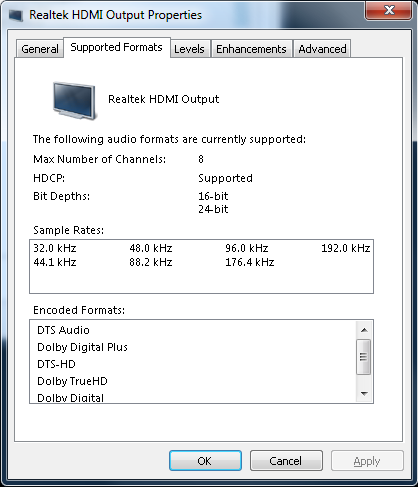Click the 44.1 kHz sample rate
This screenshot has width=418, height=490.
tap(55, 262)
